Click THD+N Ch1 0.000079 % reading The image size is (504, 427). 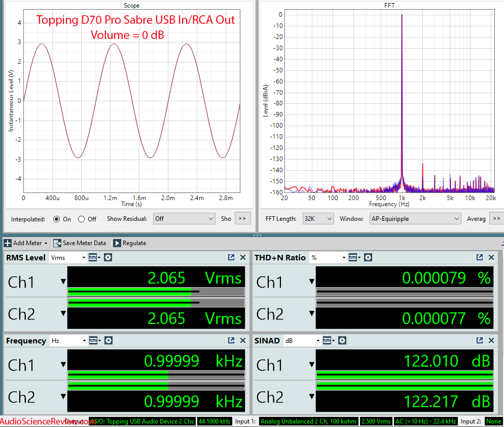[447, 278]
